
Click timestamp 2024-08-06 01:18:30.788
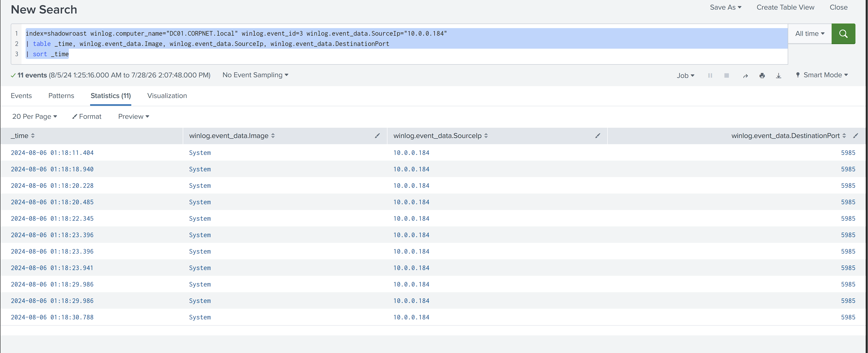[x=52, y=317]
